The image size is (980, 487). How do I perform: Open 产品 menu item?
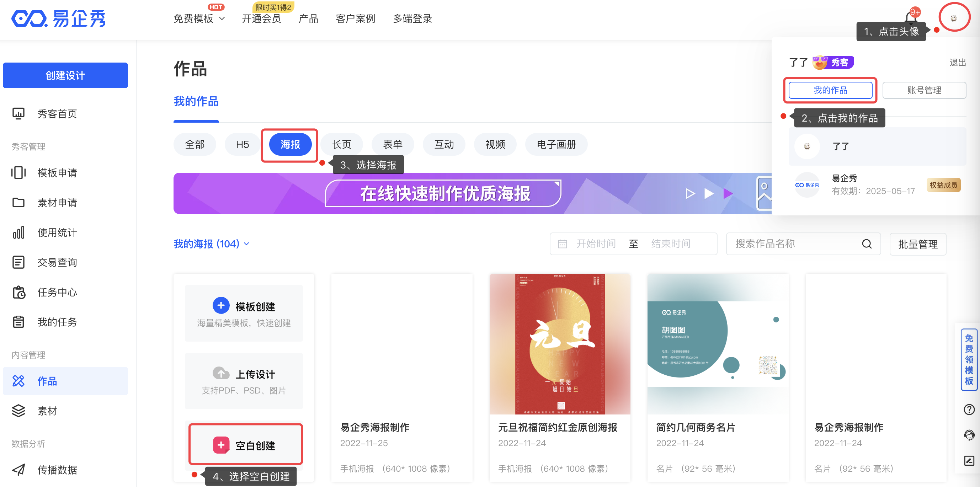pyautogui.click(x=308, y=18)
